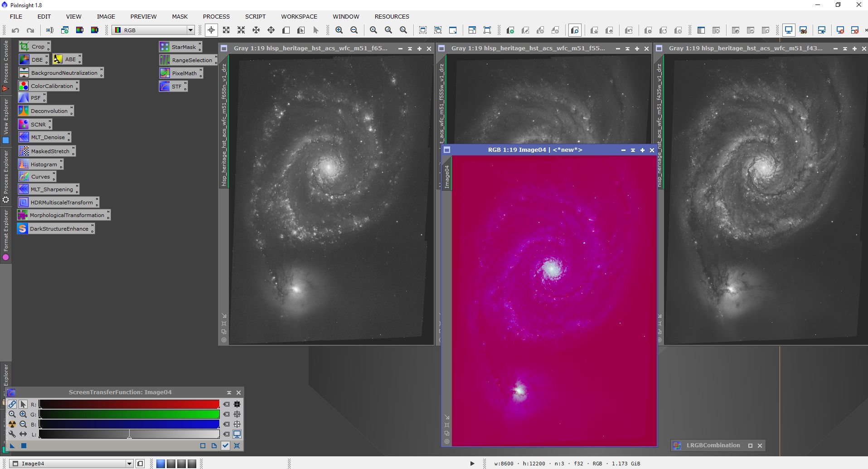This screenshot has height=469, width=868.
Task: Click the undo arrow in toolbar
Action: (15, 30)
